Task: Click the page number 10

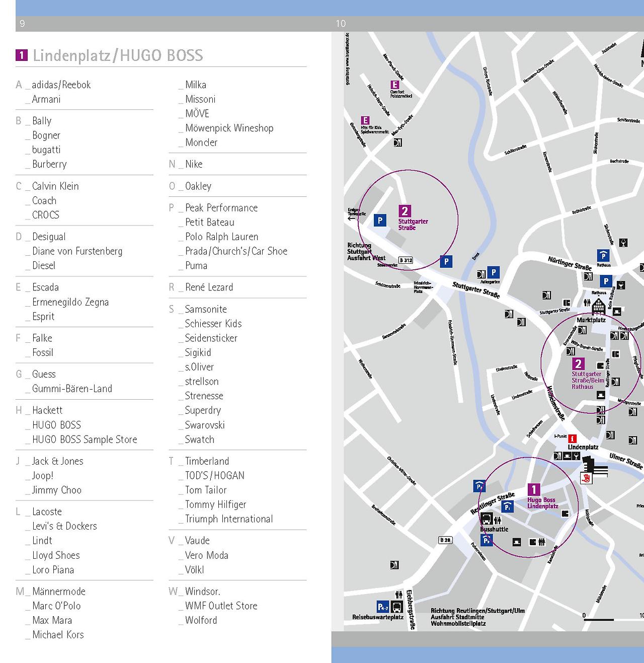Action: 341,24
